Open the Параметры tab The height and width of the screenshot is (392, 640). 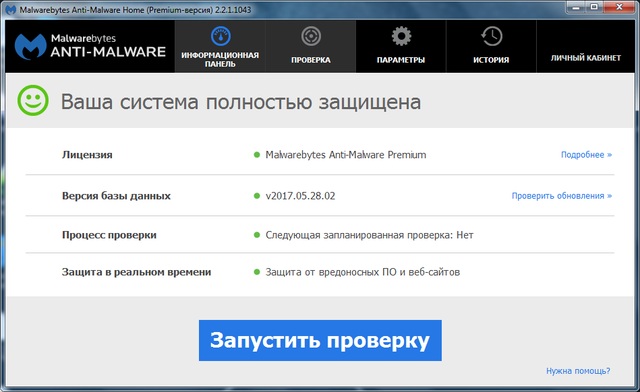click(401, 47)
